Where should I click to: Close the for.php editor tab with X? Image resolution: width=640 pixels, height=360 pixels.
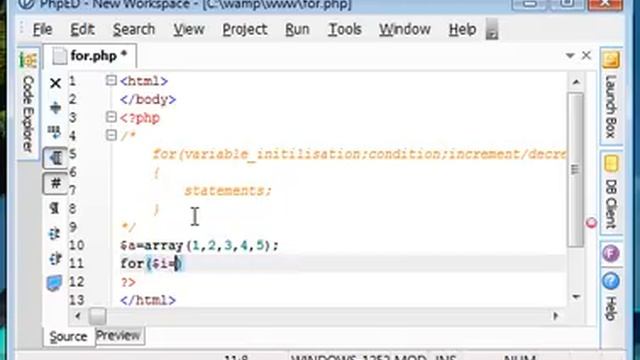tap(586, 55)
